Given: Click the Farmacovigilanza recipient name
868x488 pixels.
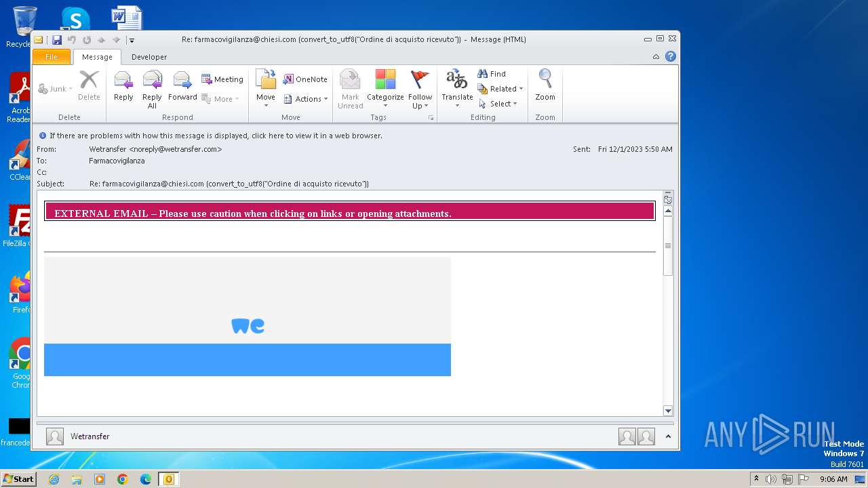Looking at the screenshot, I should click(117, 161).
